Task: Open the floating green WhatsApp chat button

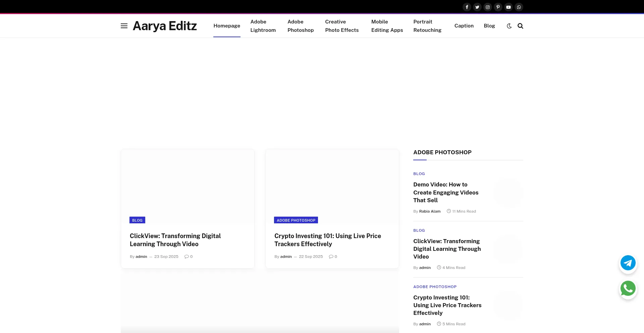Action: point(628,288)
